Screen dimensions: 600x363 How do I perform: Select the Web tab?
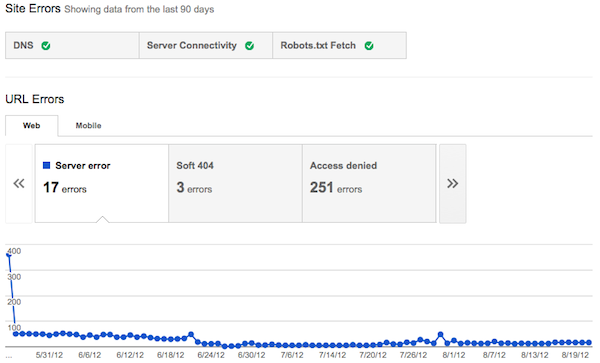(32, 125)
